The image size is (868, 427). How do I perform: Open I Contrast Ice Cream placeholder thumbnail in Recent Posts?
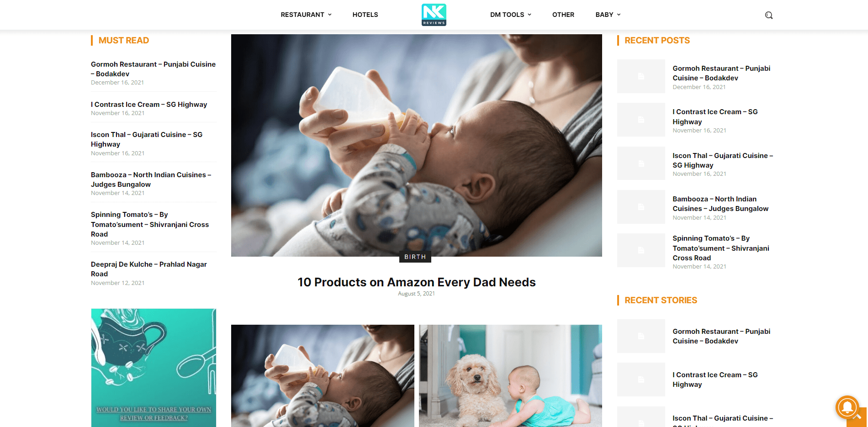click(641, 120)
